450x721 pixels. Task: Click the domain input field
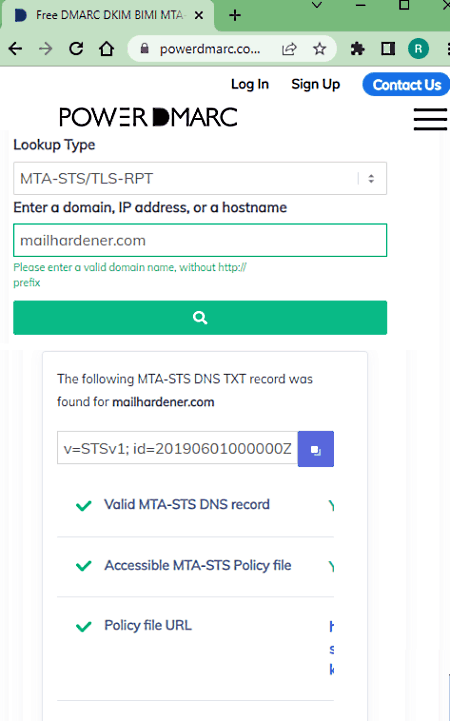tap(200, 240)
